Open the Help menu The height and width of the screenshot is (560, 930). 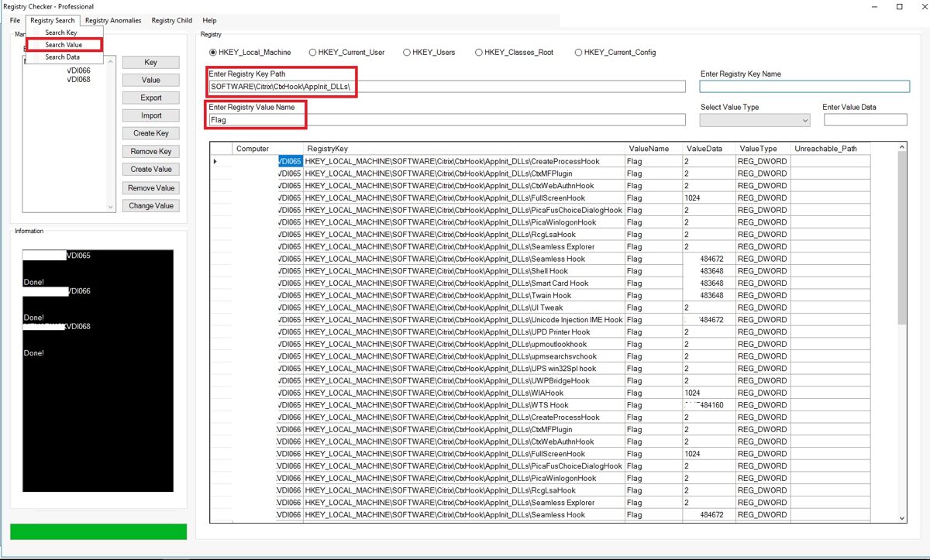[x=209, y=20]
